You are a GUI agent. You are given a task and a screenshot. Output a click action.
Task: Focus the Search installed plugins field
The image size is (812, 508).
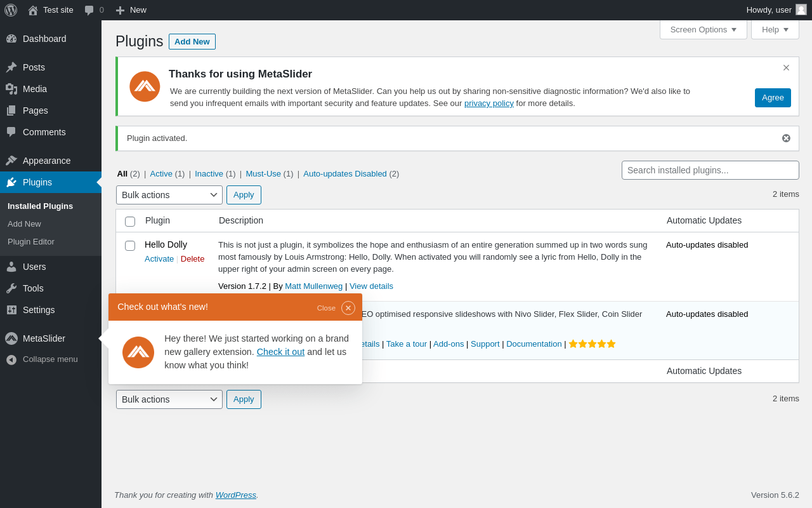[710, 170]
